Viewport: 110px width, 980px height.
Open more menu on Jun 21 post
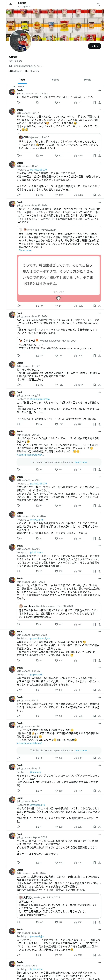[x=100, y=110]
